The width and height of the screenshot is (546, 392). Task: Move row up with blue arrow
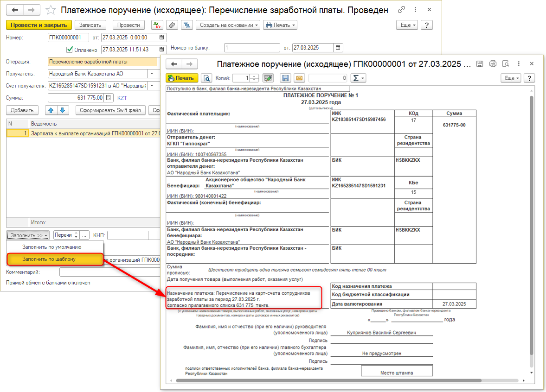click(x=51, y=110)
